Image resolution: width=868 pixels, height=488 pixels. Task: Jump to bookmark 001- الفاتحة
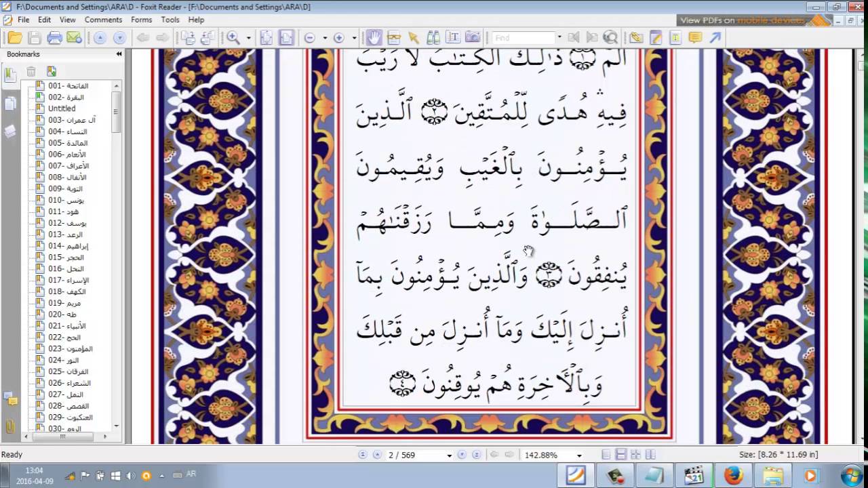tap(68, 86)
